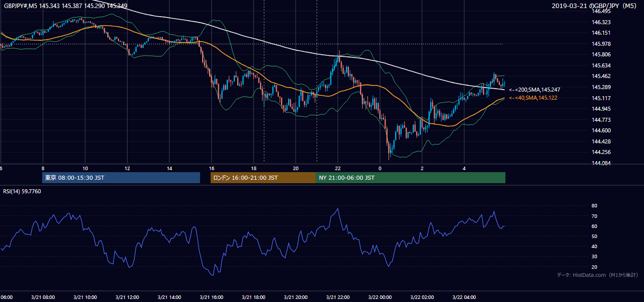Click the 3/21 22:00 bottom time label
The image size is (644, 302).
(338, 297)
